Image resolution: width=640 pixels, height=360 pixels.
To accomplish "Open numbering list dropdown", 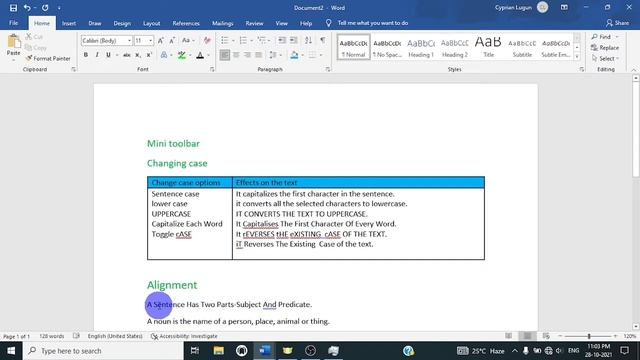I will pyautogui.click(x=251, y=40).
